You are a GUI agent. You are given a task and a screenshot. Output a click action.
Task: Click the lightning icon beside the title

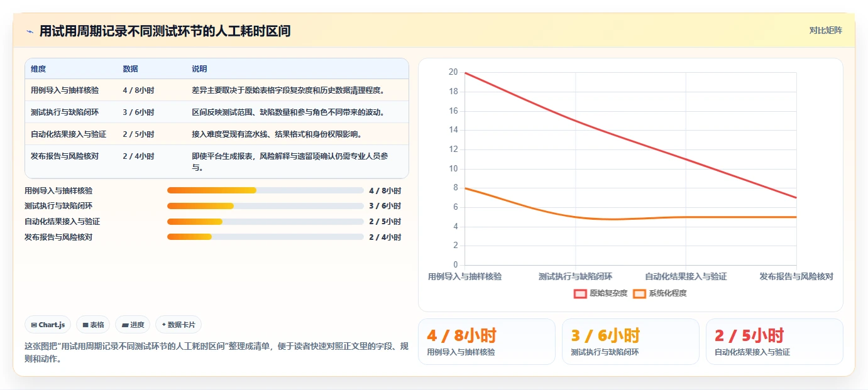(x=30, y=31)
